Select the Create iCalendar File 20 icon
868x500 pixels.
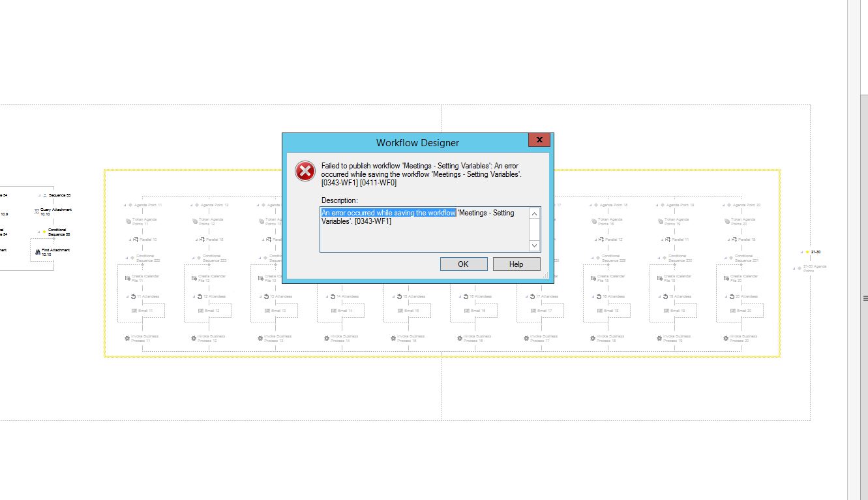click(x=726, y=278)
